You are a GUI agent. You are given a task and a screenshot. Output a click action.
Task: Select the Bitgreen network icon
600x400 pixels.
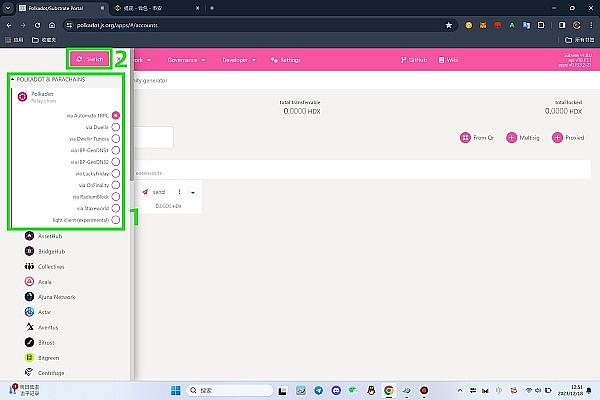click(x=29, y=358)
